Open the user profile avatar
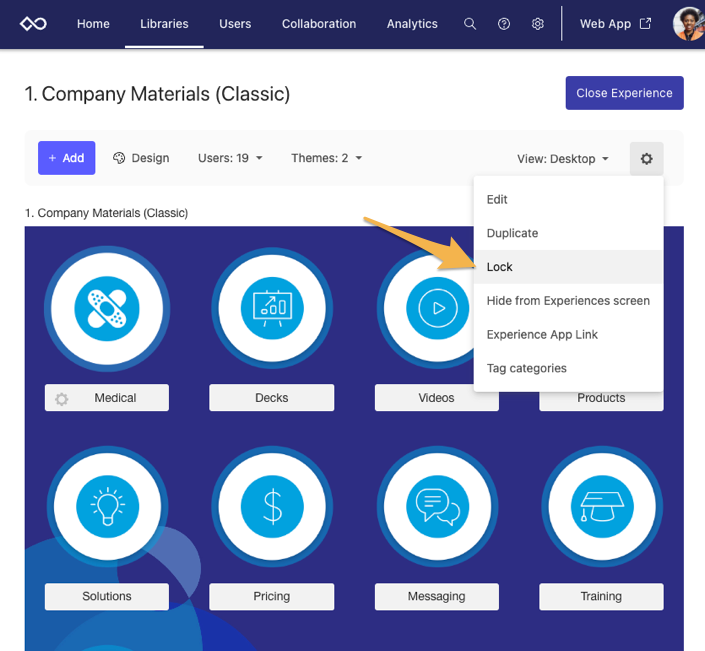Screen dimensions: 705x651 coord(688,24)
